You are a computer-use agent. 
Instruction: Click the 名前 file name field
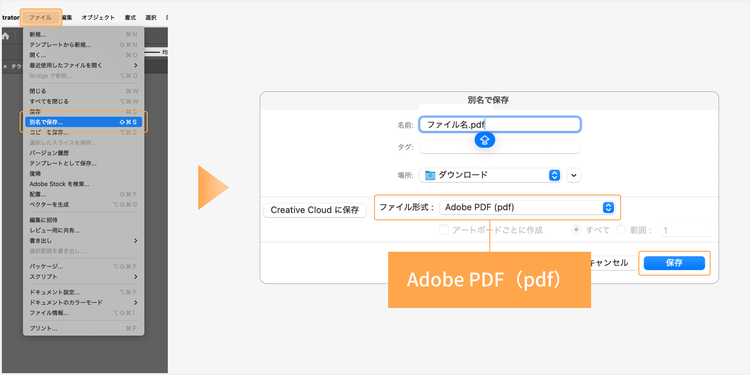500,125
